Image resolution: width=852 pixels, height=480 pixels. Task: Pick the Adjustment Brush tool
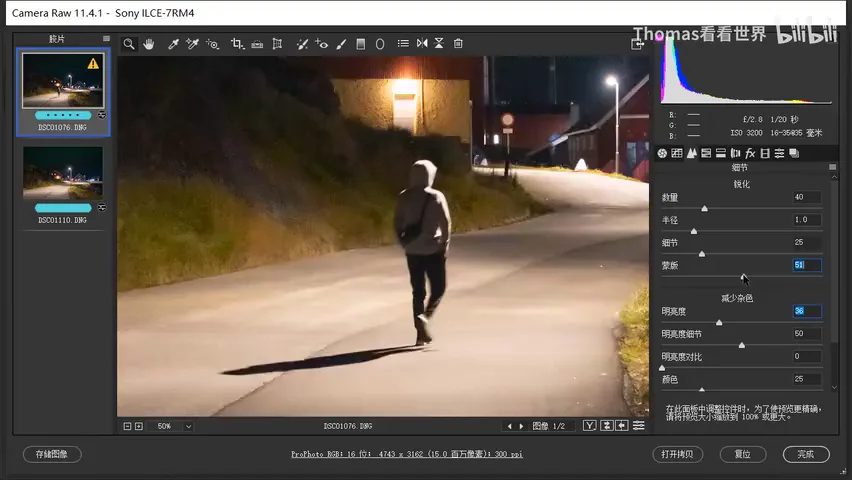coord(341,44)
